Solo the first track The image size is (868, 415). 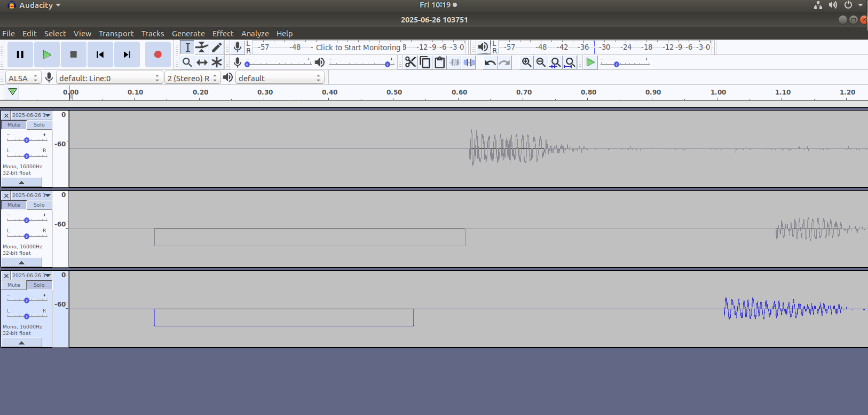pos(39,125)
